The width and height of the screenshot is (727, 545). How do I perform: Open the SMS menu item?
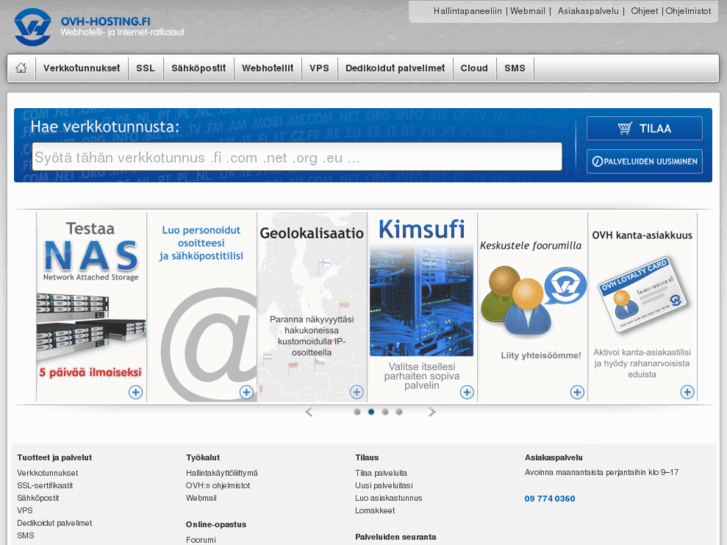[515, 68]
